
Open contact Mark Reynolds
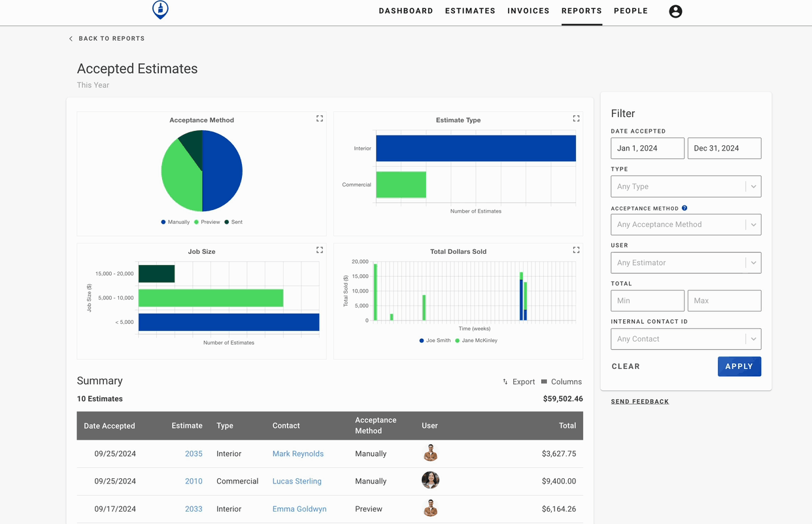[x=298, y=453]
